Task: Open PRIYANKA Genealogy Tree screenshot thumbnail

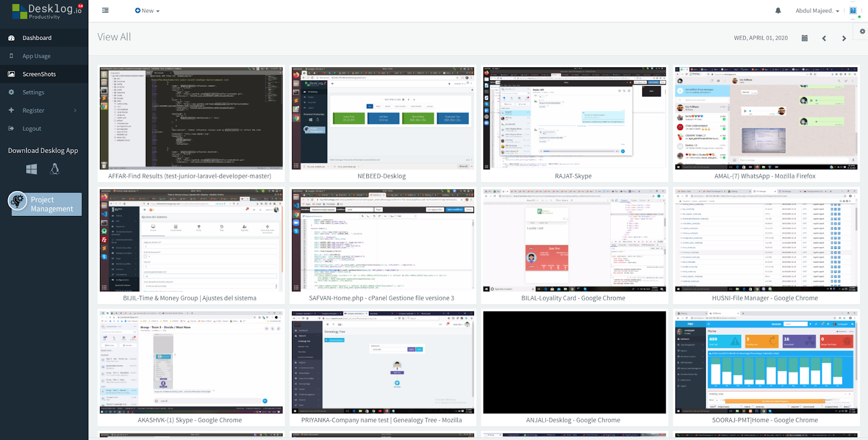Action: coord(383,362)
